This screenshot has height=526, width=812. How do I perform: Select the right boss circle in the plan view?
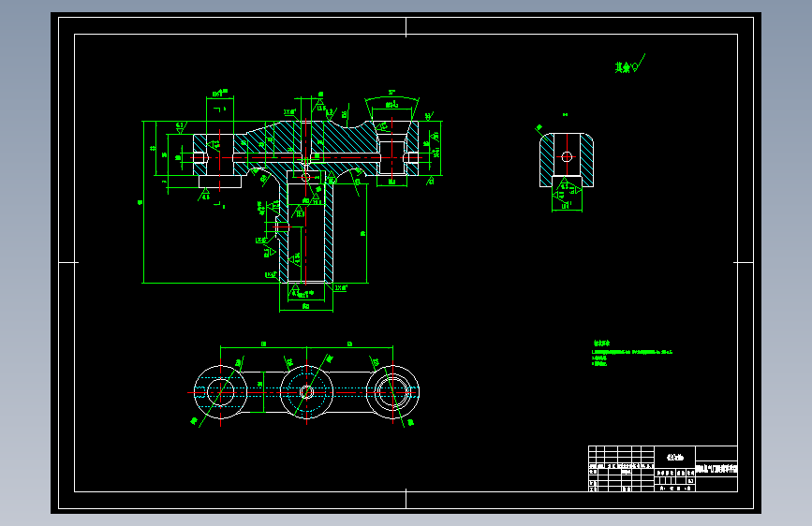point(392,392)
